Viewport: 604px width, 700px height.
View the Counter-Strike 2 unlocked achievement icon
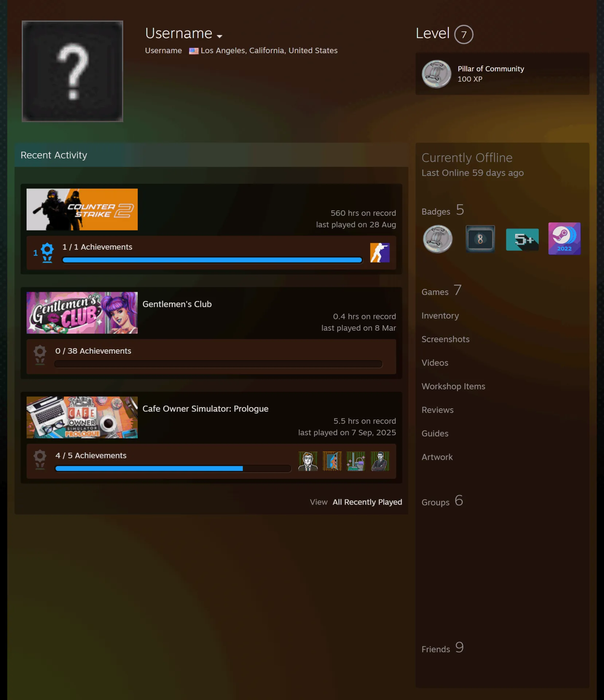pos(380,253)
